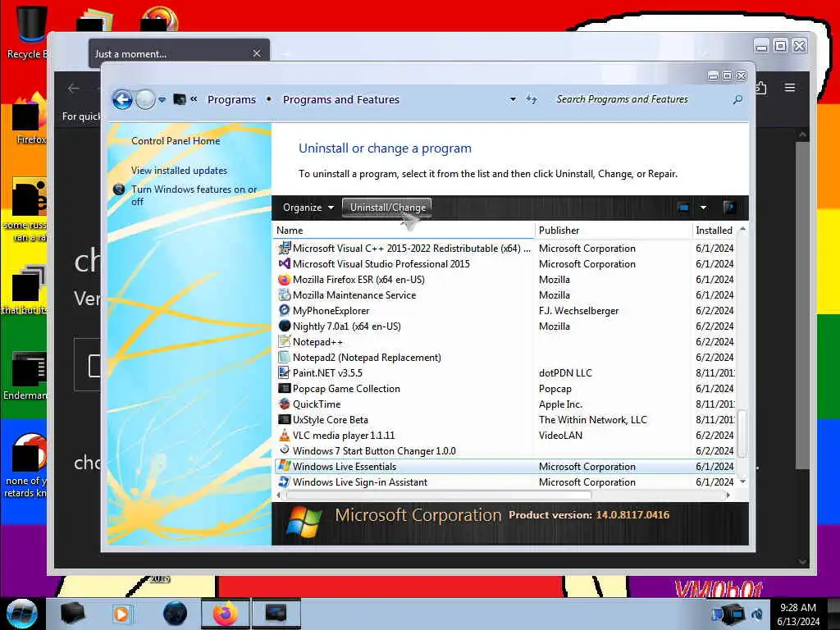Select the Programs breadcrumb
Viewport: 840px width, 630px height.
click(x=231, y=99)
